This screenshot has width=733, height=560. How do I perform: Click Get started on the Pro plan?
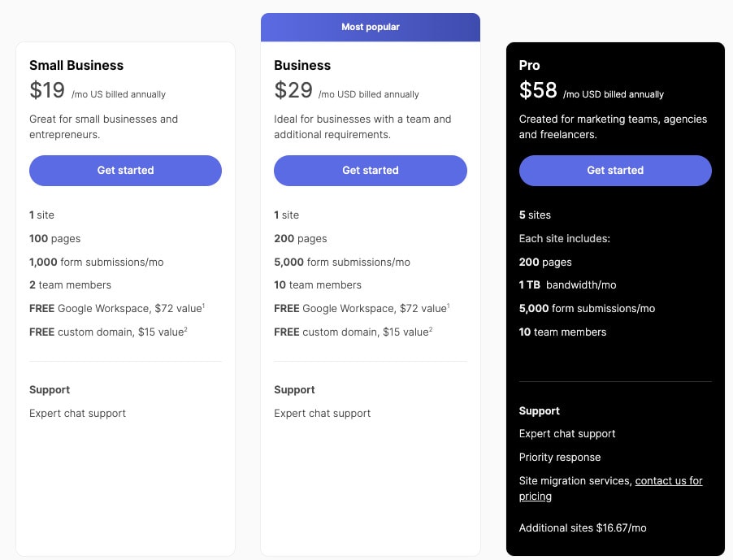click(x=614, y=171)
